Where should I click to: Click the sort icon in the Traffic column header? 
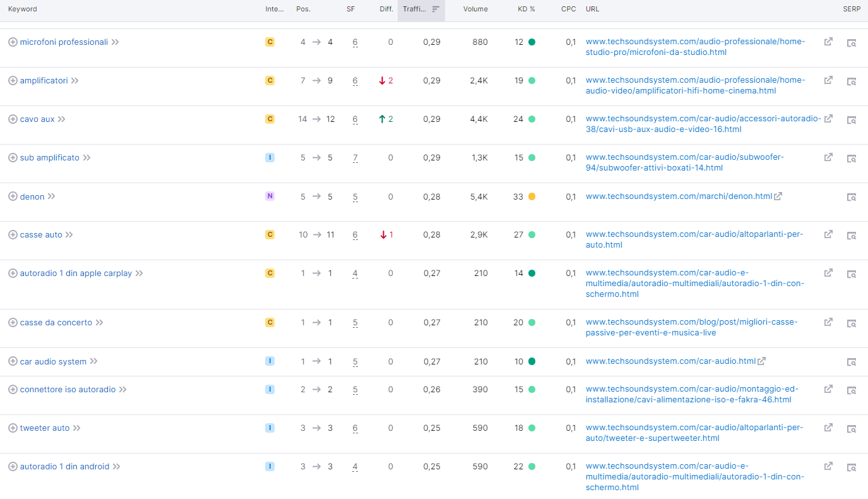(x=436, y=9)
